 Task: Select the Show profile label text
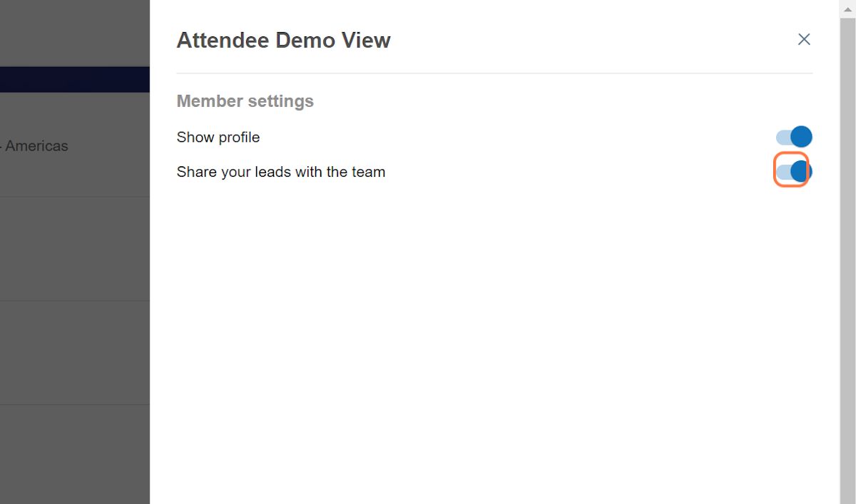(x=218, y=137)
